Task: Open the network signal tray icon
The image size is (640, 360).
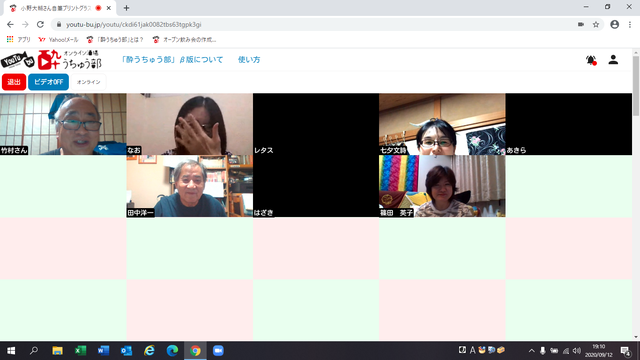Action: click(566, 351)
